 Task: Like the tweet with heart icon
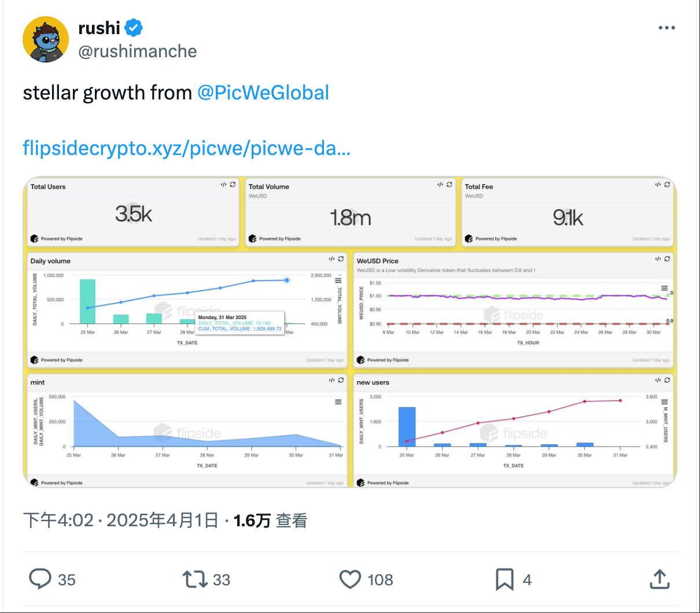(350, 579)
